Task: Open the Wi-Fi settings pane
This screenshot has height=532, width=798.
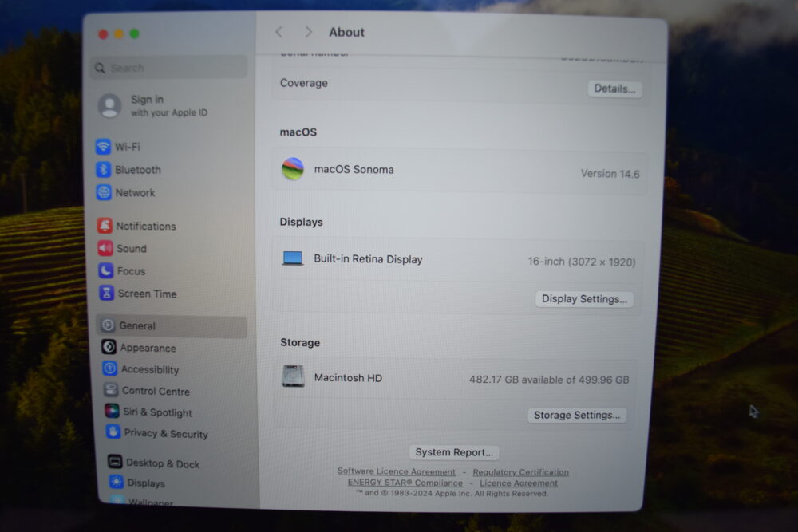Action: (118, 147)
